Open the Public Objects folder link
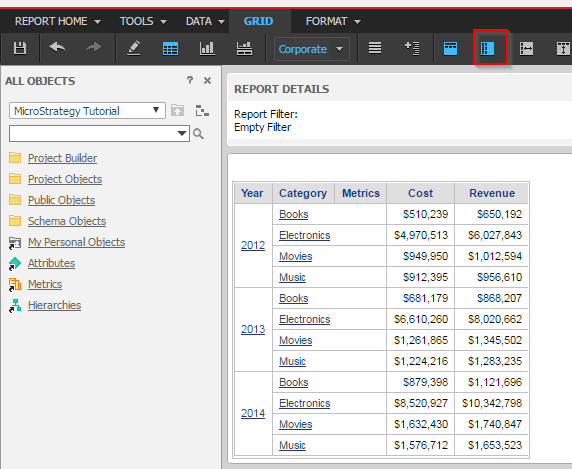This screenshot has width=572, height=469. (x=61, y=200)
